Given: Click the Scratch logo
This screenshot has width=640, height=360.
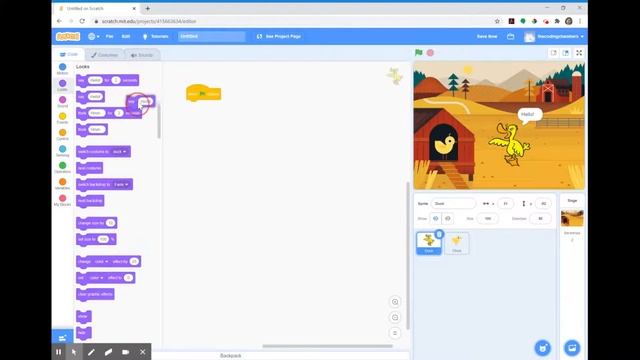Looking at the screenshot, I should (68, 36).
